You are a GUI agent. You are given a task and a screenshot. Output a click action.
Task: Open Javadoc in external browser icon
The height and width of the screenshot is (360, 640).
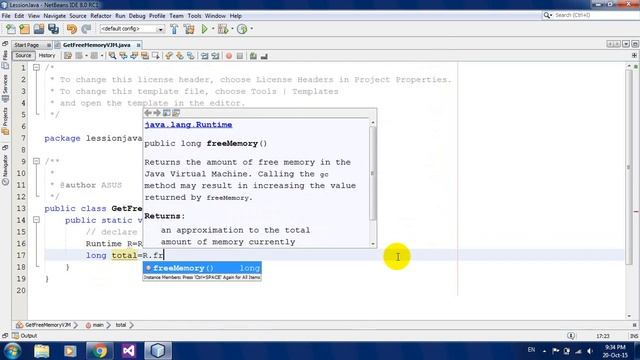(x=167, y=113)
